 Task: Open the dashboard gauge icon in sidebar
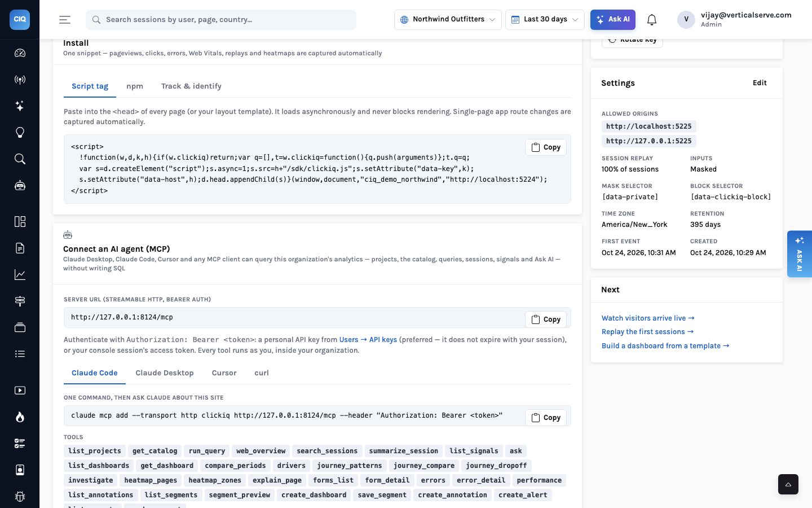pos(20,53)
